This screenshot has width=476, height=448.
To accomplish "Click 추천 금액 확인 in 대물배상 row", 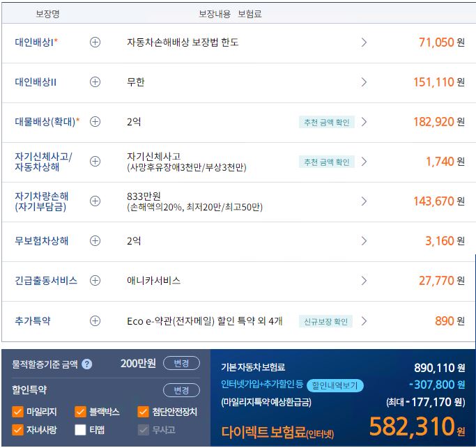I will click(327, 122).
